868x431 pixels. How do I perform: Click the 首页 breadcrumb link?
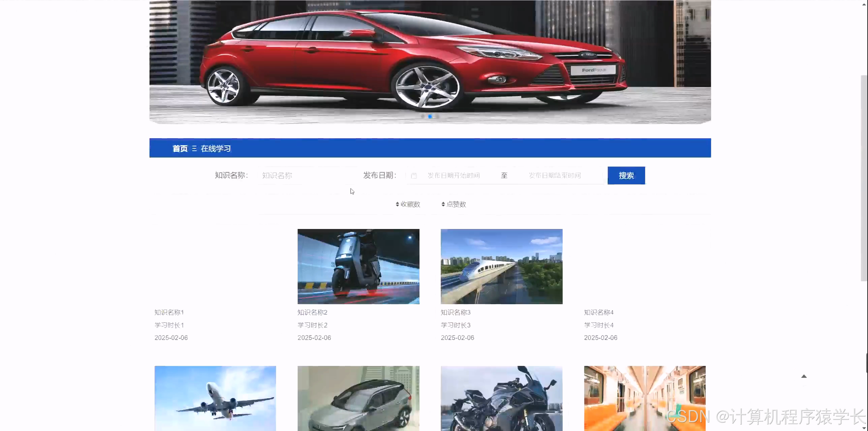pyautogui.click(x=180, y=148)
